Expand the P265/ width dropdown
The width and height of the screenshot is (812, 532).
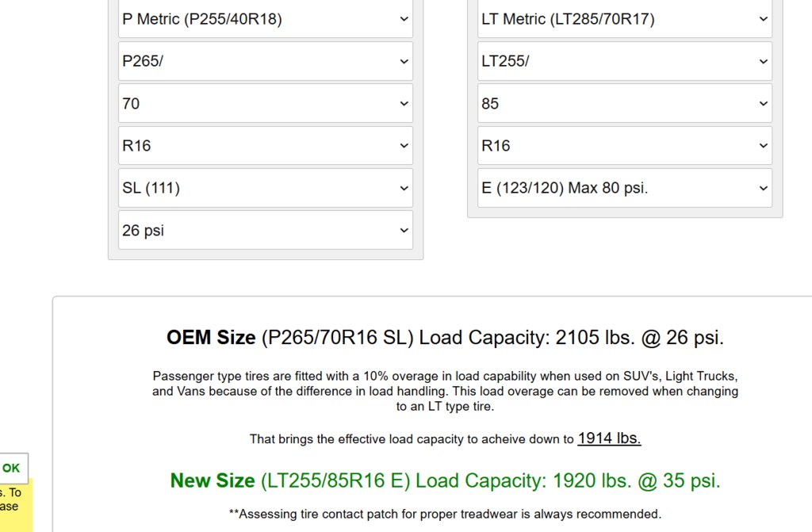[x=265, y=61]
